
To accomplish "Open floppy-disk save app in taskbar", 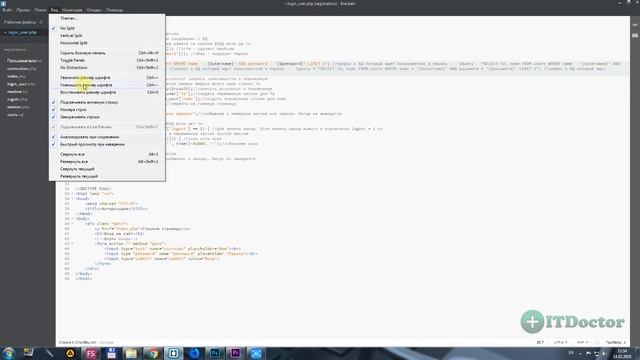I will coord(111,353).
